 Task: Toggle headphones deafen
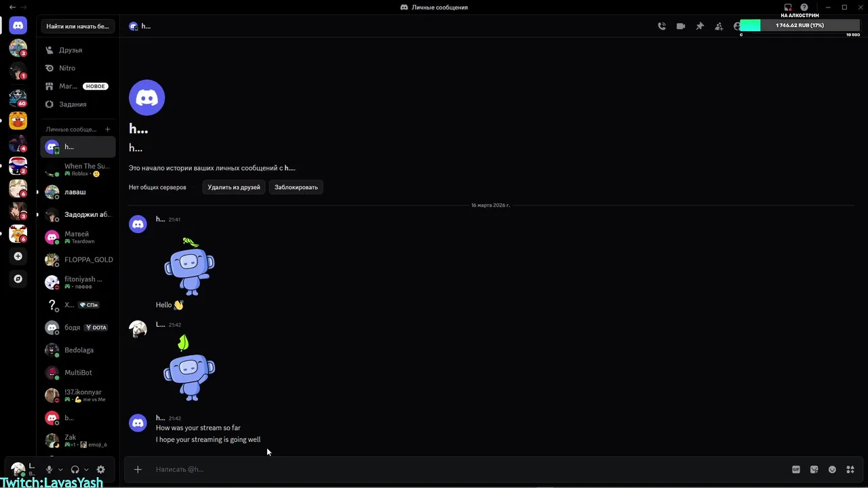[x=75, y=469]
